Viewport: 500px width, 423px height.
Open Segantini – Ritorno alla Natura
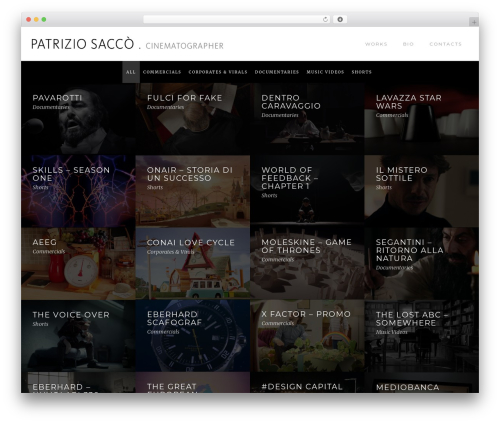[x=421, y=264]
